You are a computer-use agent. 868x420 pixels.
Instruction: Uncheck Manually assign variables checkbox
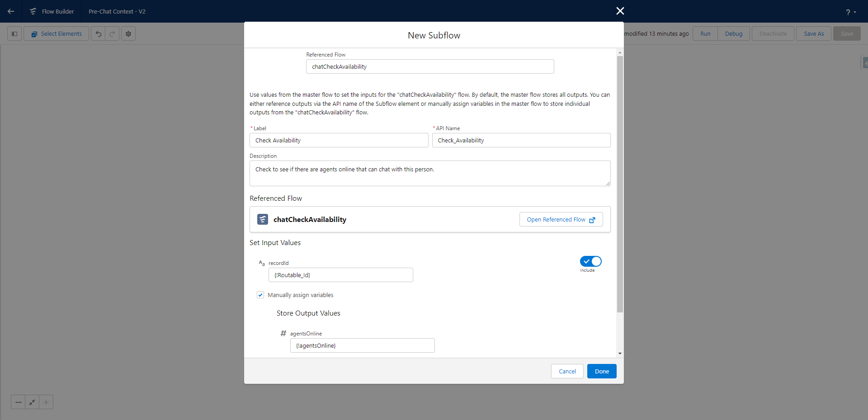(260, 295)
